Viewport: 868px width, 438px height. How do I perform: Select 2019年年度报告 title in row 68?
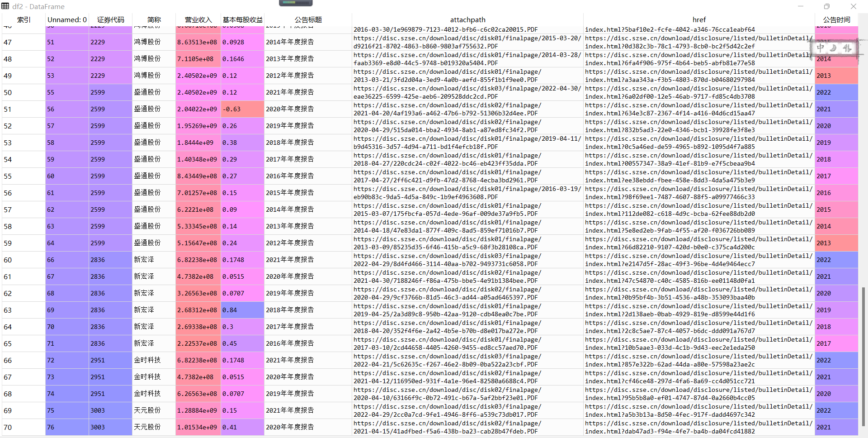click(x=308, y=394)
